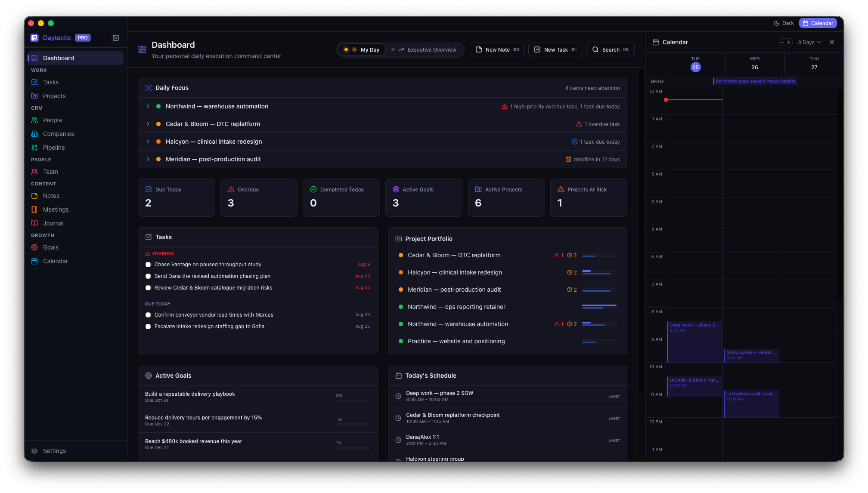Image resolution: width=868 pixels, height=493 pixels.
Task: Switch to the Executive Overview tab
Action: 424,49
